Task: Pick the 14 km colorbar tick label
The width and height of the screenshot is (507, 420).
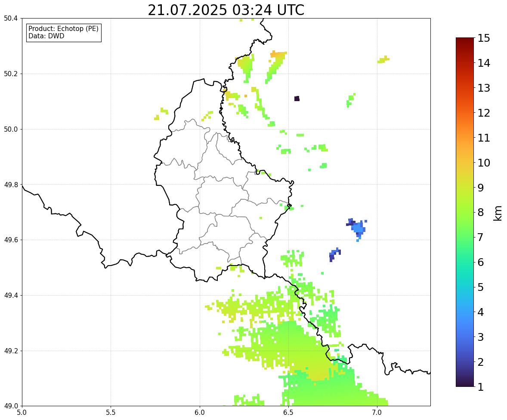Action: coord(484,63)
